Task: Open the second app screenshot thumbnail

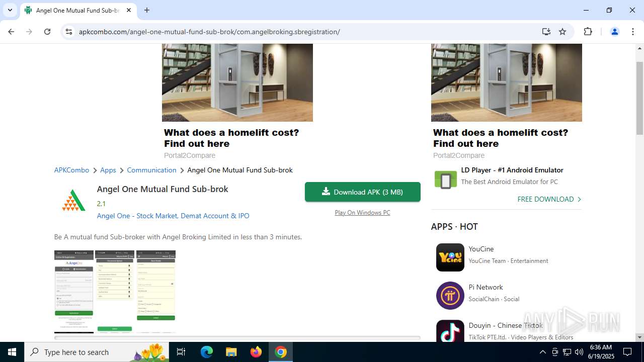Action: [x=115, y=292]
